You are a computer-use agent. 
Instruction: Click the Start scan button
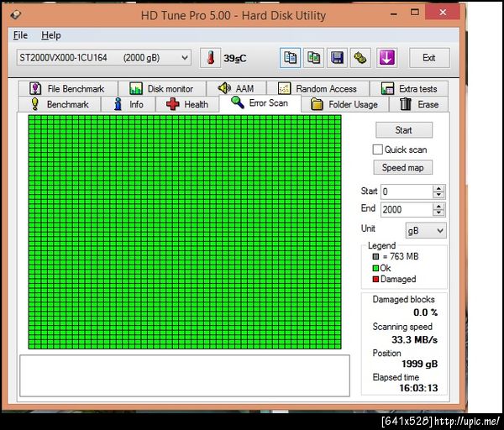click(x=404, y=130)
